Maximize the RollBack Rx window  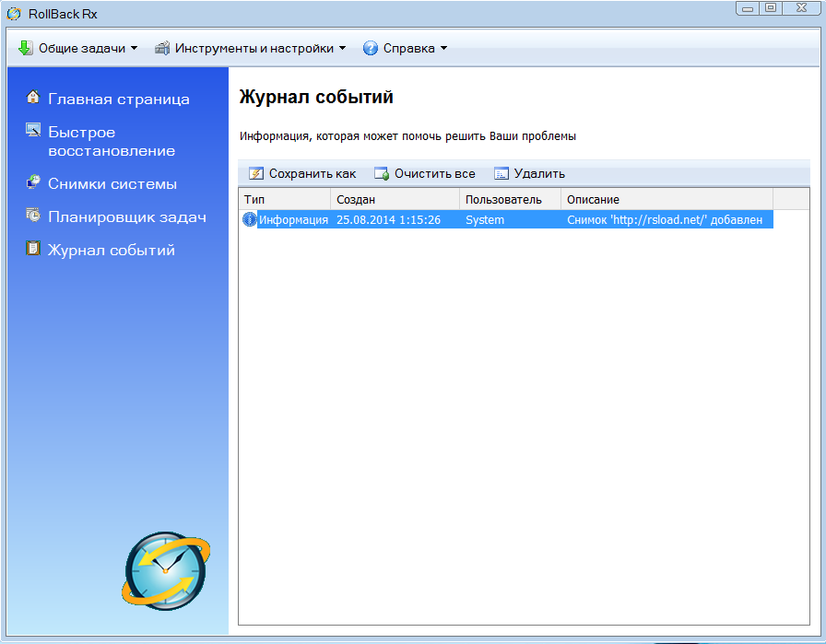coord(771,8)
